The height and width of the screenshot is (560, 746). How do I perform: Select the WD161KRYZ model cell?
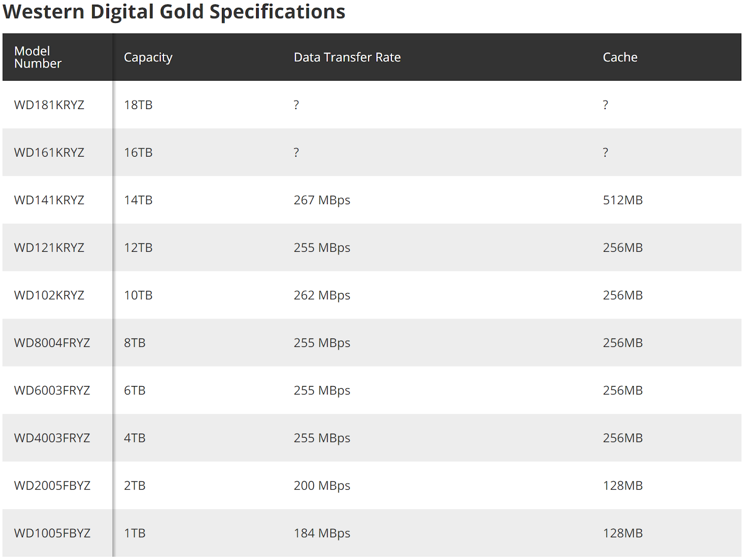click(x=49, y=152)
